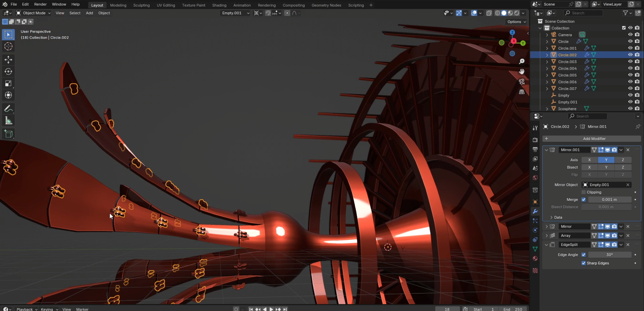Switch to the Geometry Nodes workspace tab
The image size is (644, 311).
click(x=326, y=5)
